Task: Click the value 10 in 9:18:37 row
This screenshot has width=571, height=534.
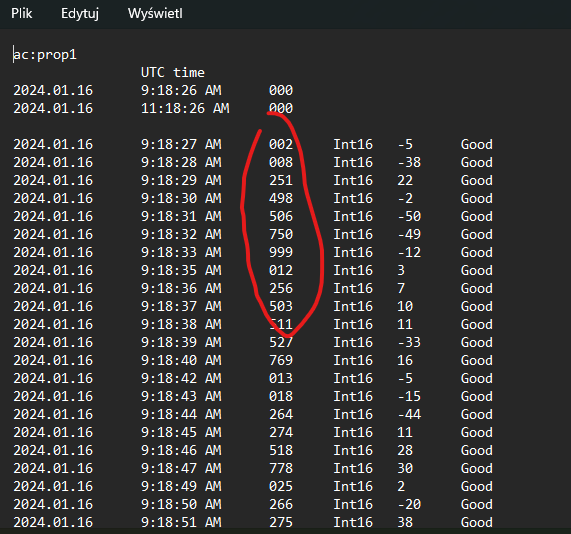Action: point(405,306)
